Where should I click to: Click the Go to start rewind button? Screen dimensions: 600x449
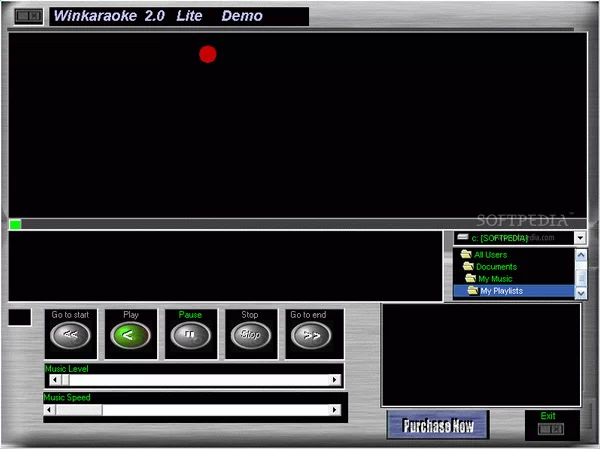coord(70,335)
